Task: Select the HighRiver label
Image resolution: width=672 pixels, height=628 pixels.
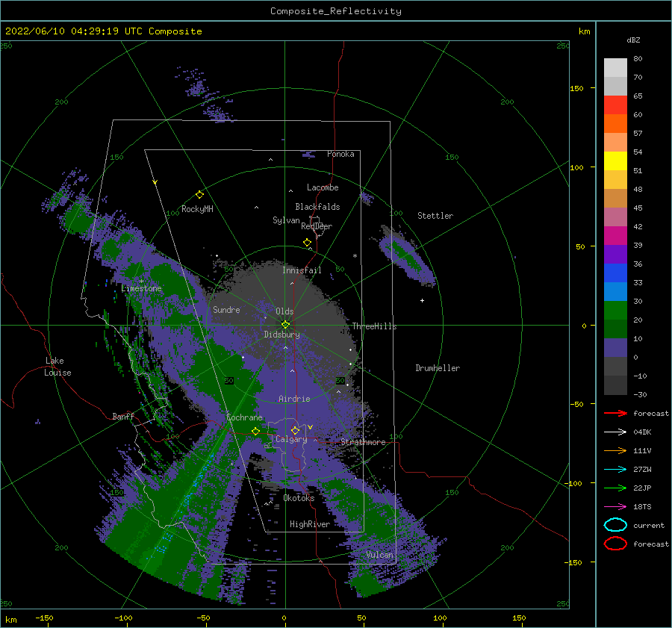Action: 310,524
